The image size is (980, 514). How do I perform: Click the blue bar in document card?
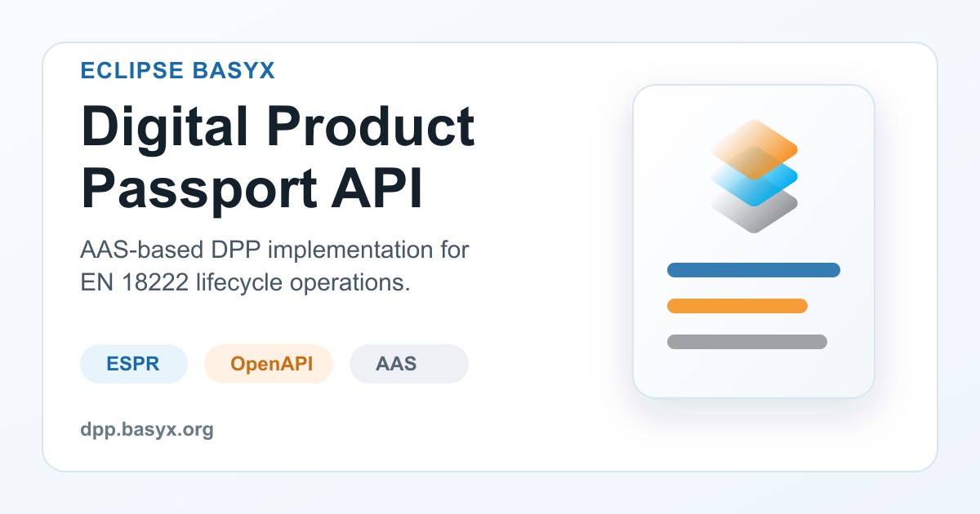pyautogui.click(x=754, y=270)
